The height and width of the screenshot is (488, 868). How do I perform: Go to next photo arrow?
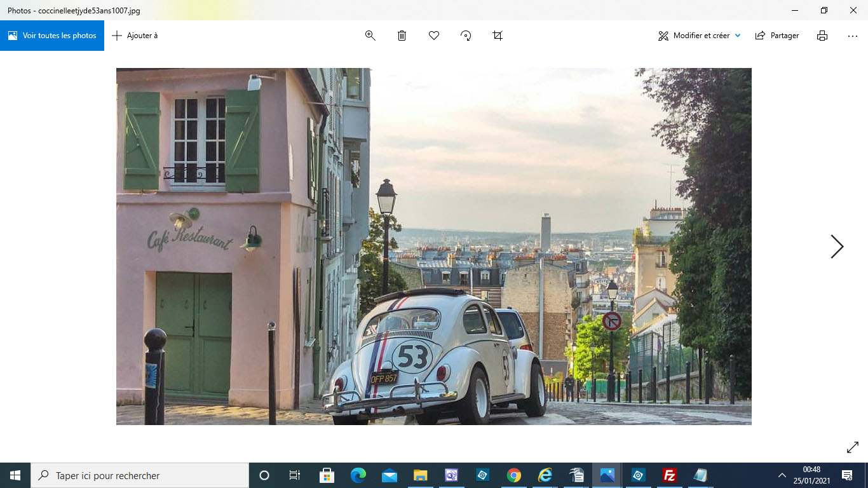[837, 247]
